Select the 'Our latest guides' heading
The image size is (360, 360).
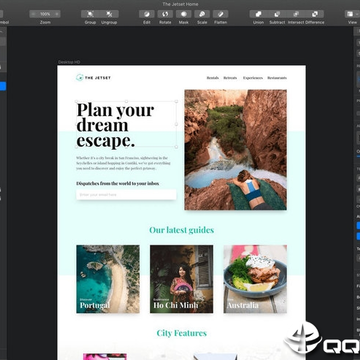tap(182, 230)
